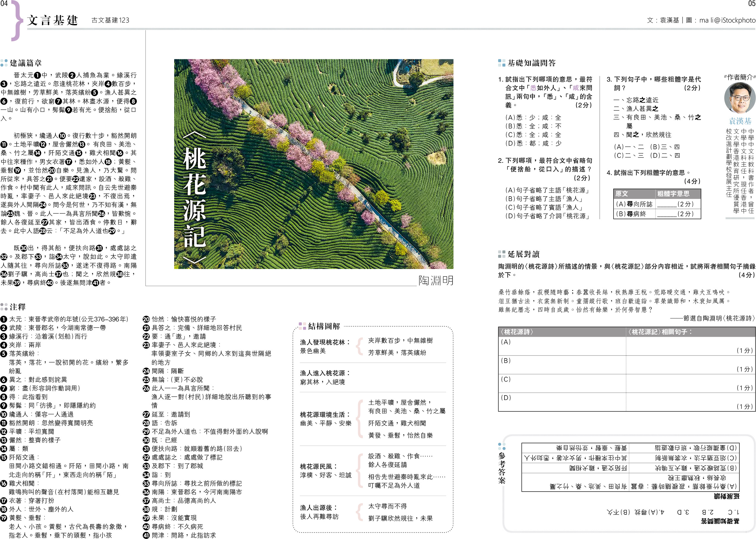Click annotation 2 武陵：東晉郡名

tap(53, 328)
